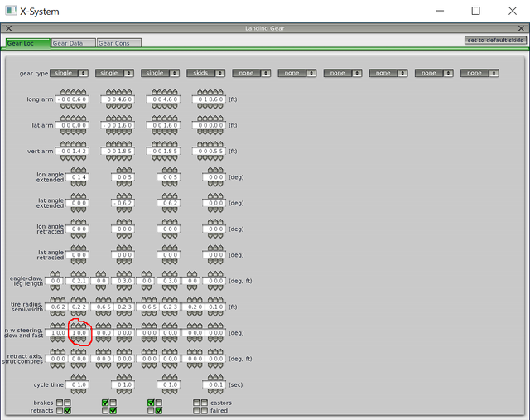Click the skids cycle time field showing 00.1

point(214,385)
